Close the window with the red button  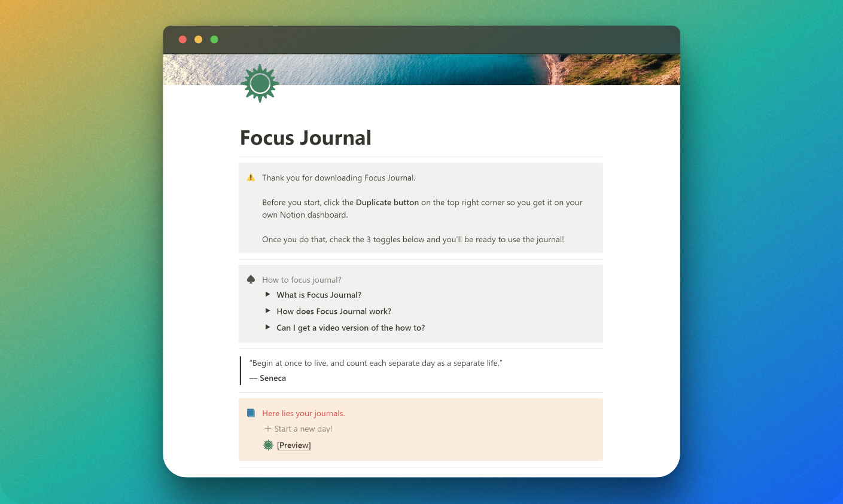tap(183, 39)
